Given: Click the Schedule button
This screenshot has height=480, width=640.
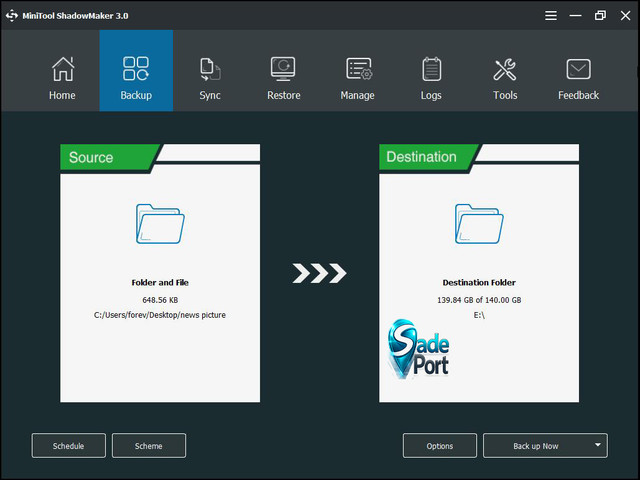Looking at the screenshot, I should pos(69,446).
